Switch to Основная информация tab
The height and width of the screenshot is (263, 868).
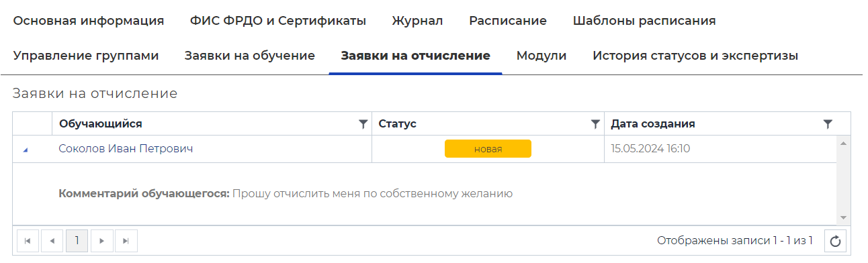point(89,21)
